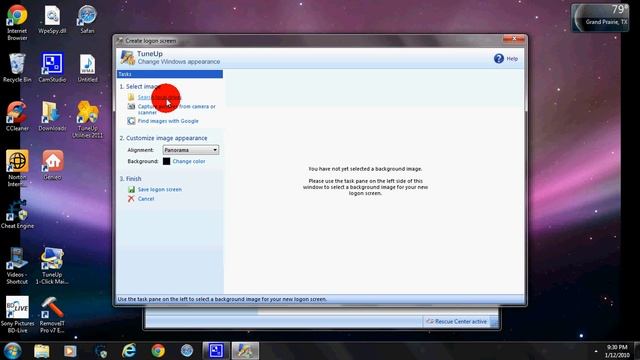Click the Change color link
The width and height of the screenshot is (640, 360).
pyautogui.click(x=189, y=161)
